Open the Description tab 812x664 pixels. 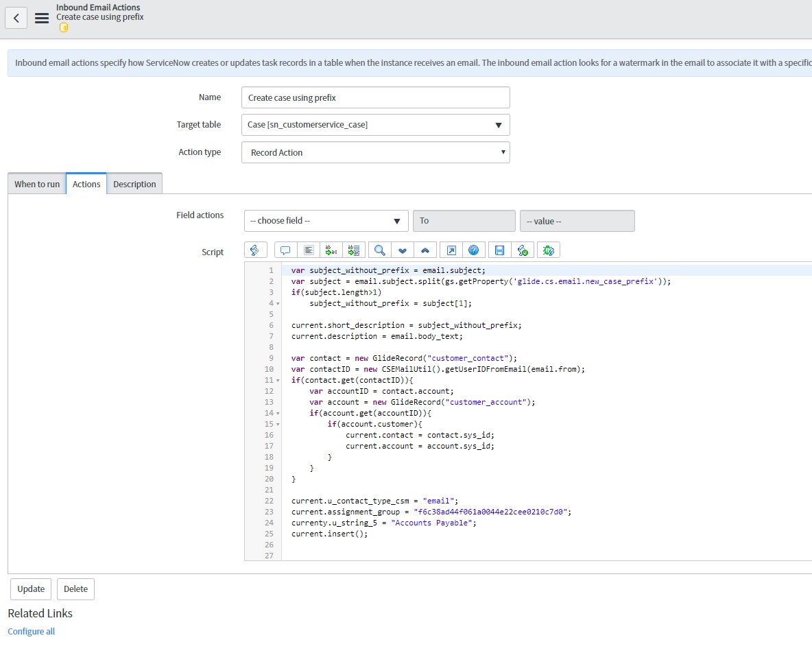[134, 184]
